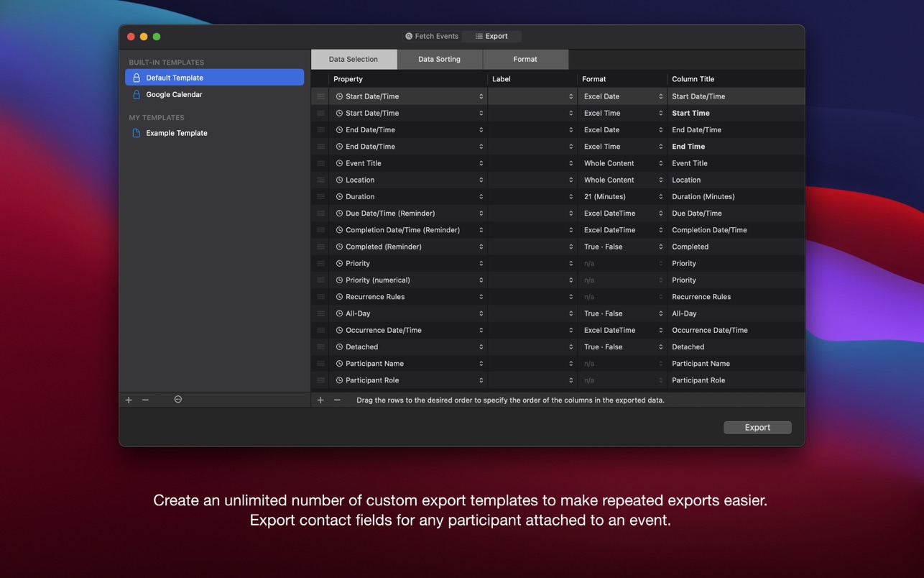Open the Data Selection tab
924x578 pixels.
[354, 59]
